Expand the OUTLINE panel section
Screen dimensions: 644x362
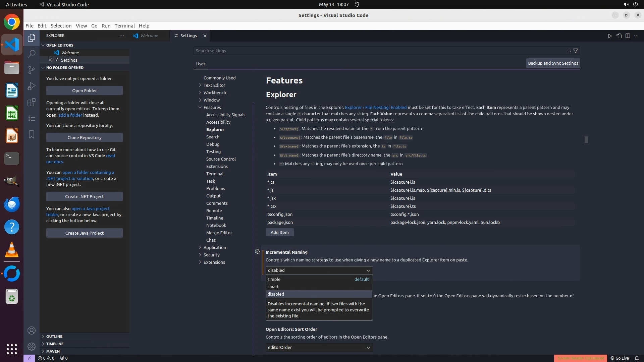[x=54, y=336]
